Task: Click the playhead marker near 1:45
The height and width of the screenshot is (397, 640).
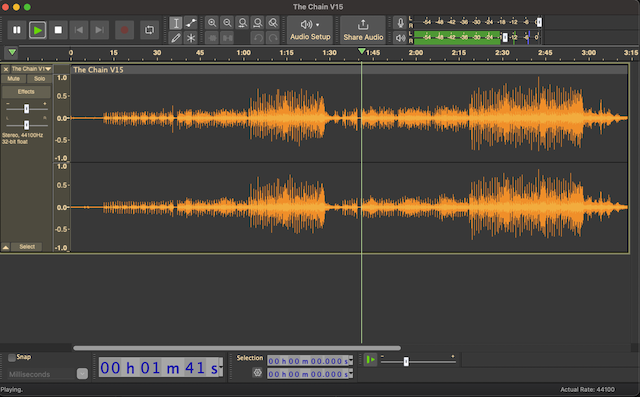Action: [362, 51]
